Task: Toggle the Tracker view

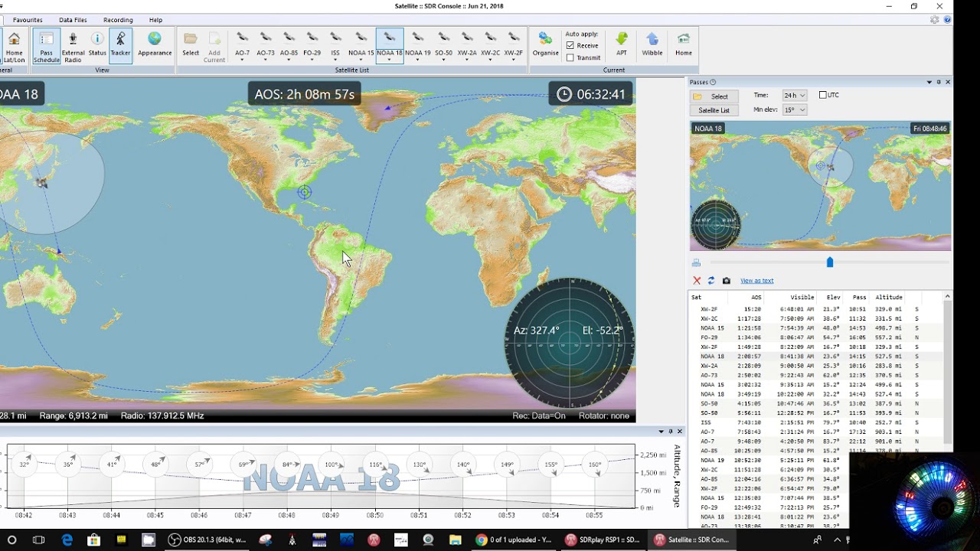Action: (120, 47)
